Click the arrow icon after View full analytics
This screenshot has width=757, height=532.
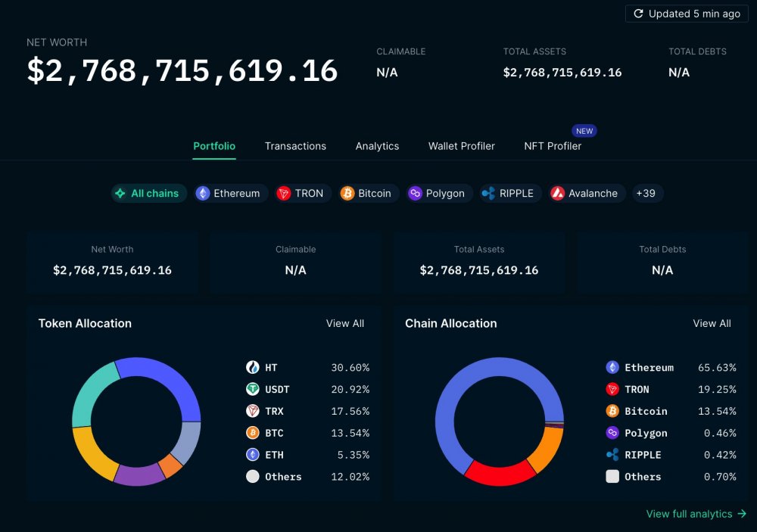(x=742, y=514)
